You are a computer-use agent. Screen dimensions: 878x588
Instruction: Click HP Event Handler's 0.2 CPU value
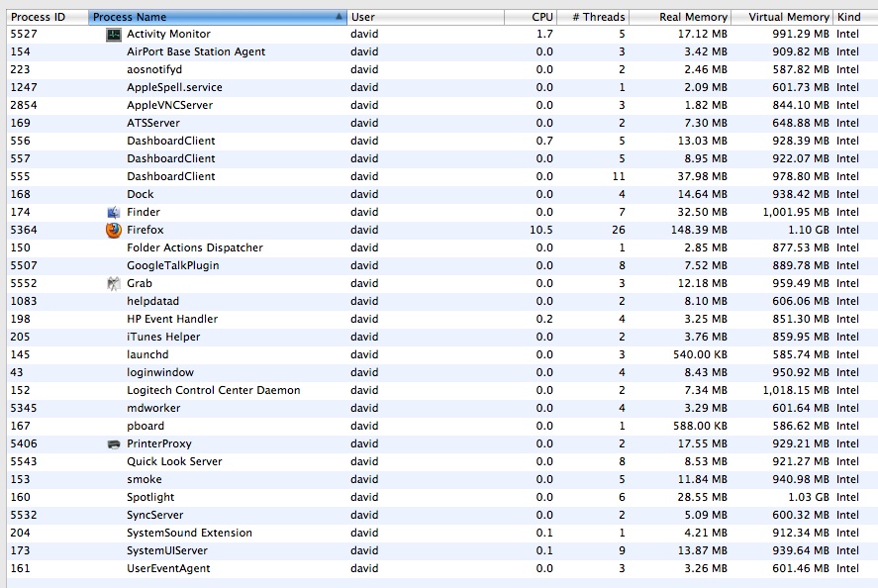point(544,319)
